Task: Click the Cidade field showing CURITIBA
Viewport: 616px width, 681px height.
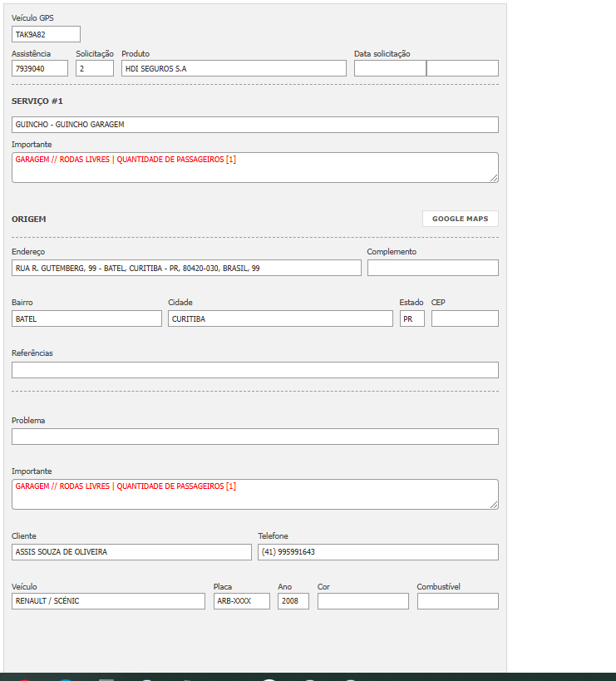Action: point(280,318)
